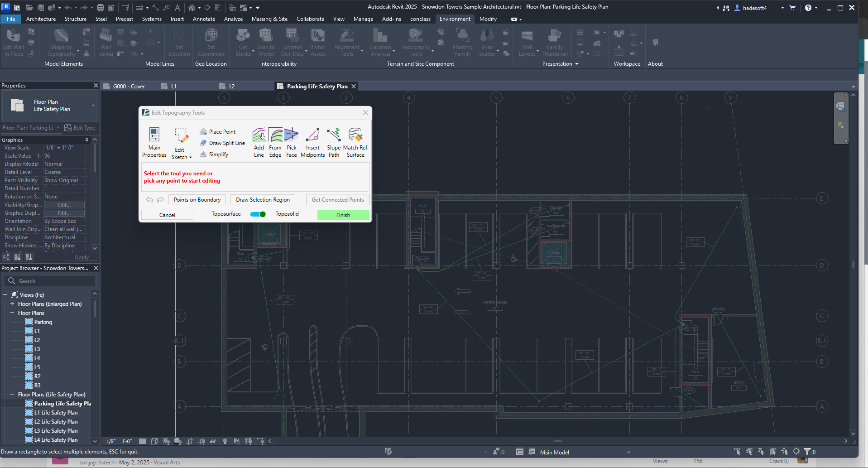
Task: Open the Floor Plan type selector dropdown
Action: point(93,106)
